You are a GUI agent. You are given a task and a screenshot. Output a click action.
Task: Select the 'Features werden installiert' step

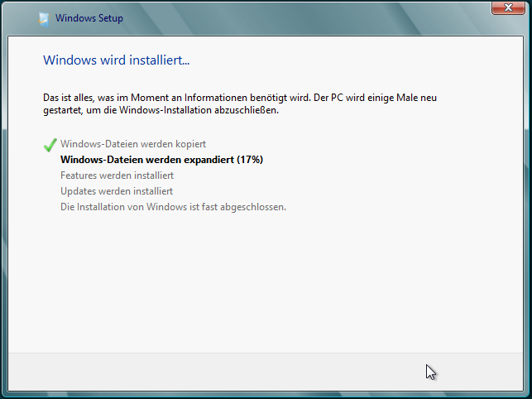pos(117,175)
